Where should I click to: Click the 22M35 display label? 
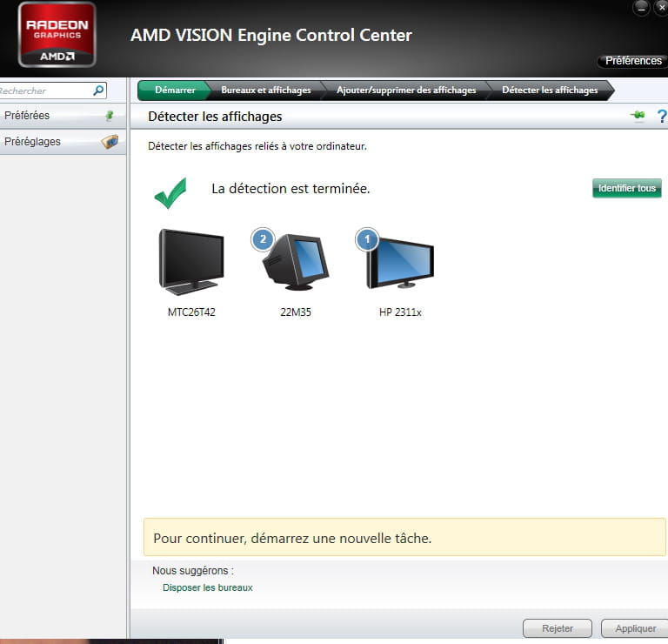pos(296,312)
